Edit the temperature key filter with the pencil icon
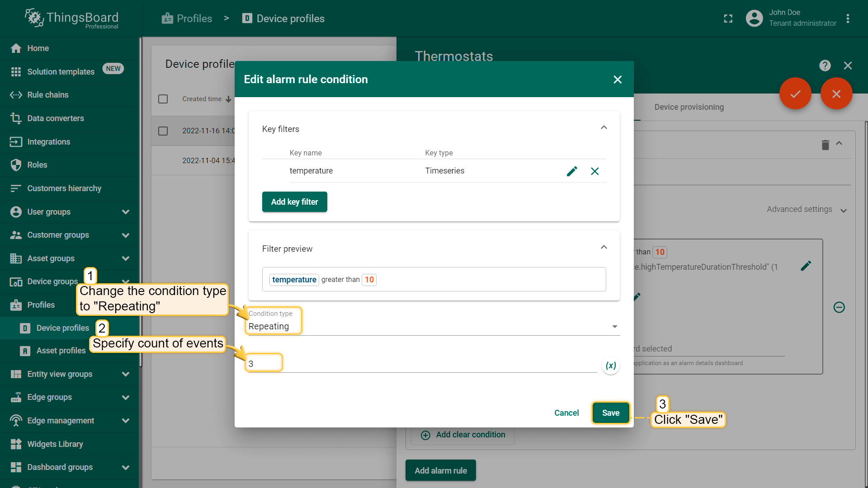The width and height of the screenshot is (868, 488). pos(572,171)
